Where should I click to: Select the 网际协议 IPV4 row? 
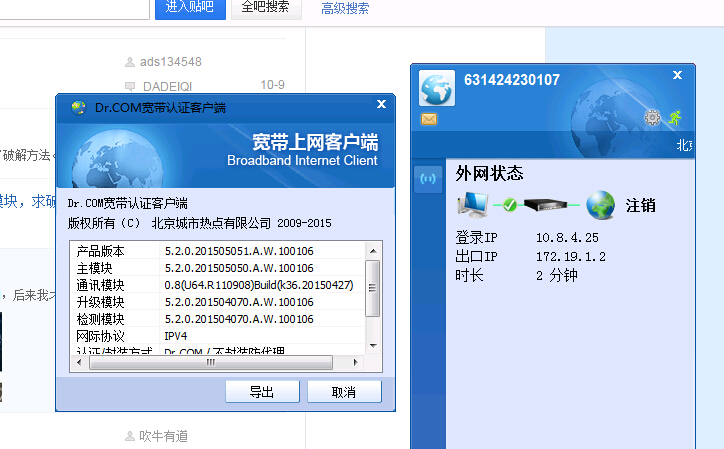tap(217, 336)
